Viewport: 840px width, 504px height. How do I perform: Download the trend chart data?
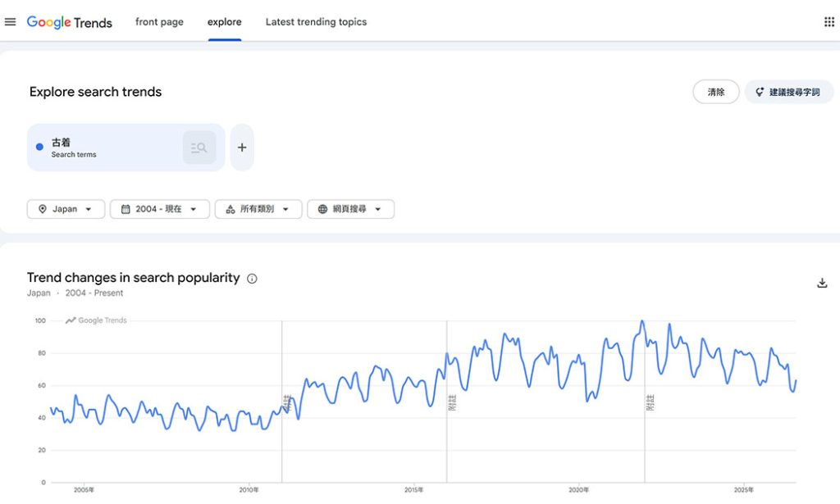(x=822, y=283)
